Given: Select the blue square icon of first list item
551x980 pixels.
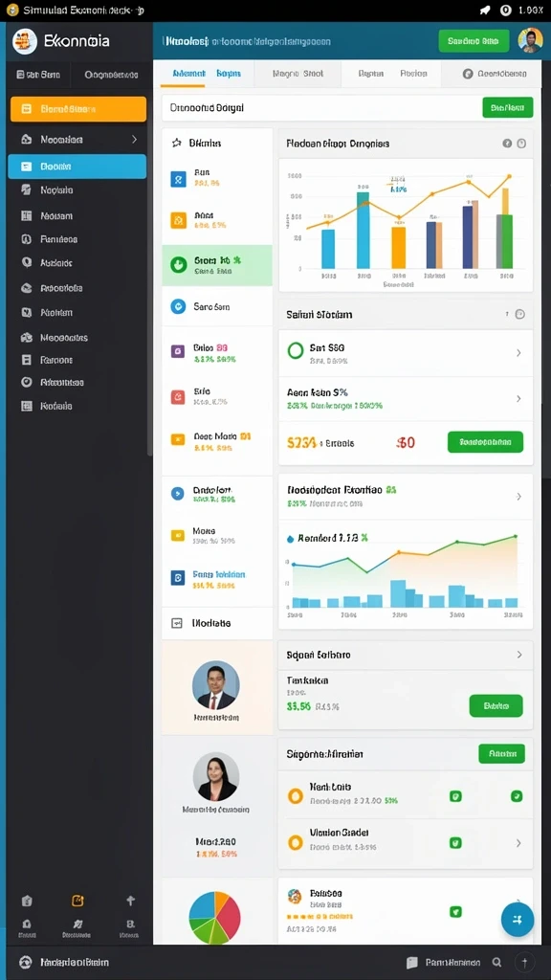Looking at the screenshot, I should click(x=178, y=179).
